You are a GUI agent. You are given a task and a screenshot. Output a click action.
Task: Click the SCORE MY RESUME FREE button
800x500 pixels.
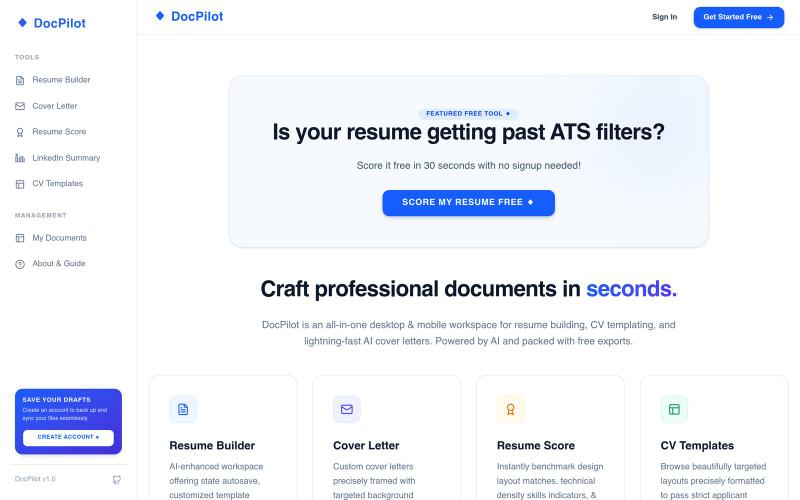point(468,203)
